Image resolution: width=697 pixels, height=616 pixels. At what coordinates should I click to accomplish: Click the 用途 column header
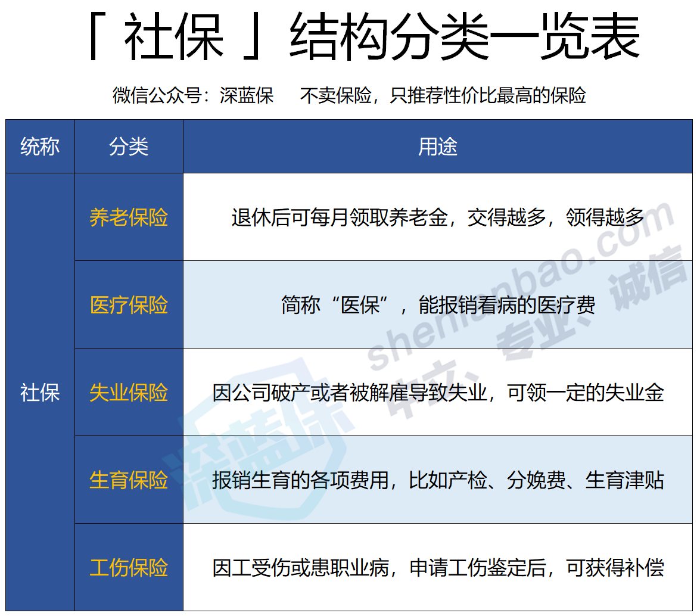coord(440,146)
